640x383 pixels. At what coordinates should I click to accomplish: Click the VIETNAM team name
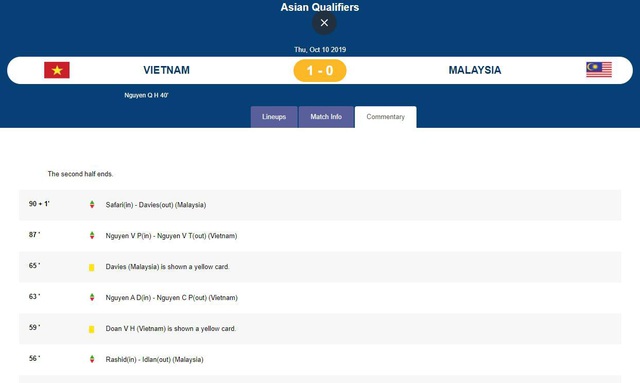click(167, 70)
